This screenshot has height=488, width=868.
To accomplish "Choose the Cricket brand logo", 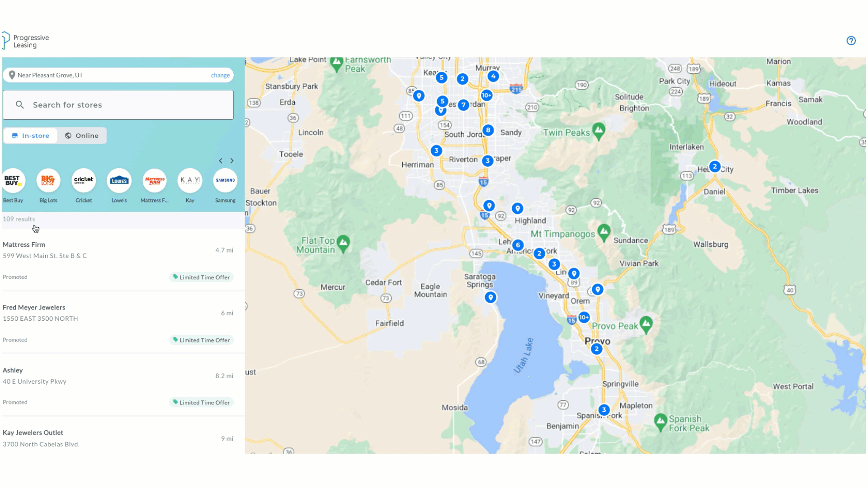I will tap(84, 181).
